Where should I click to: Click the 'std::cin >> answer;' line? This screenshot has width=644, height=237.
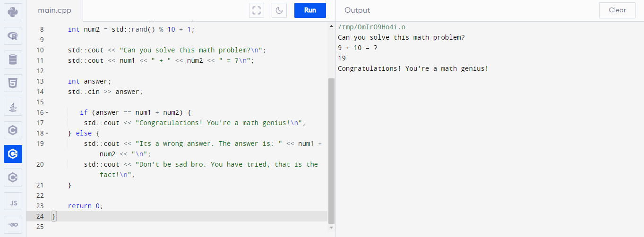(105, 92)
